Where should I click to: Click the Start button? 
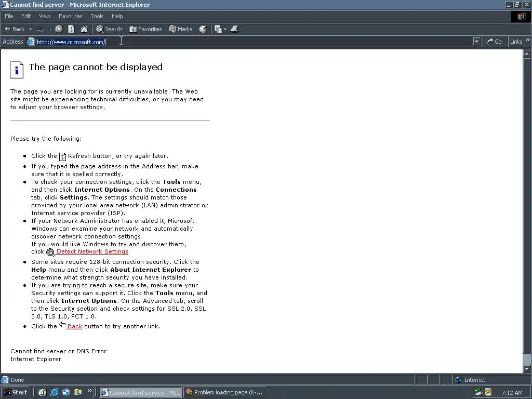point(15,392)
